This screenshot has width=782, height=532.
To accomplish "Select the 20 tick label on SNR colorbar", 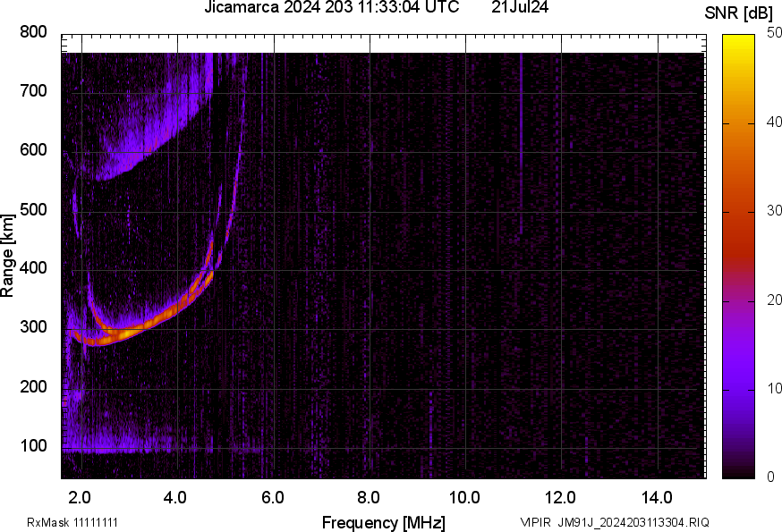I will [x=774, y=300].
